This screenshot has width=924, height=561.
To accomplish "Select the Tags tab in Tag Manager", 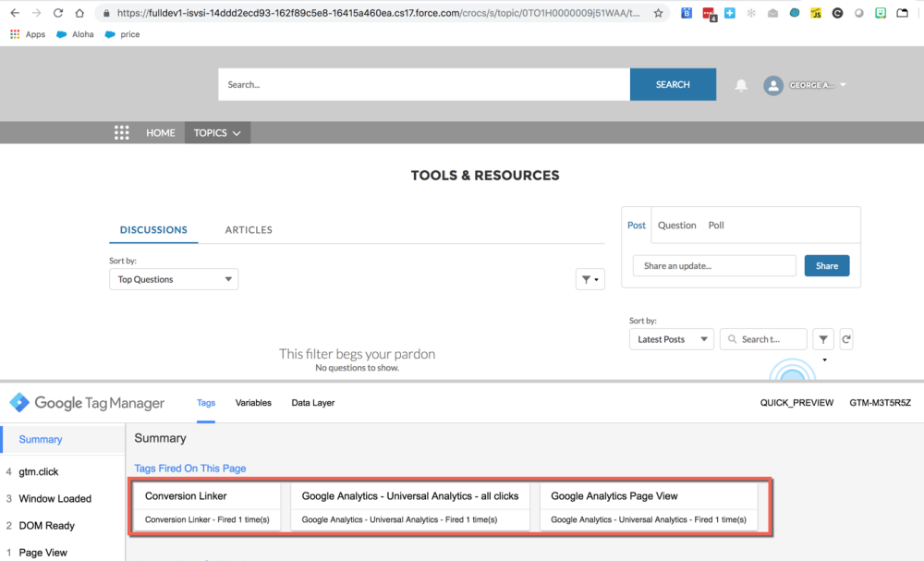I will tap(206, 403).
